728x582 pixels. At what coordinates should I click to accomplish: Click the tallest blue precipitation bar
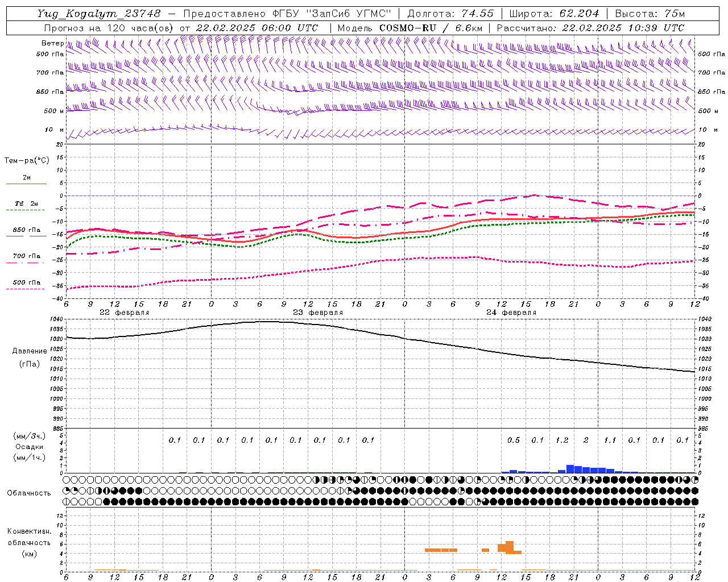[x=570, y=469]
